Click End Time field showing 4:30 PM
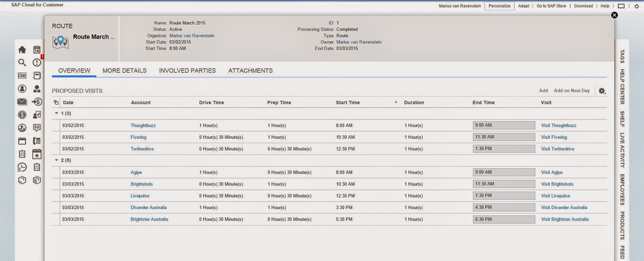The width and height of the screenshot is (644, 261). coord(504,208)
